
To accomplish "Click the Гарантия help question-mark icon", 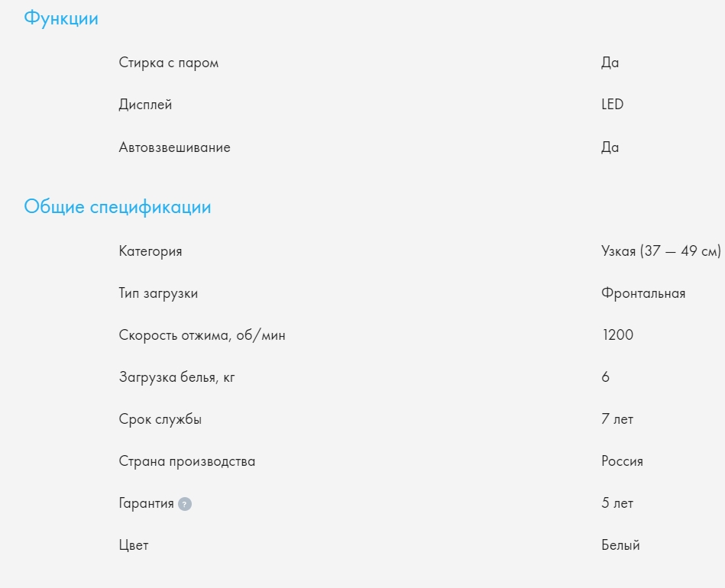I will pos(185,504).
